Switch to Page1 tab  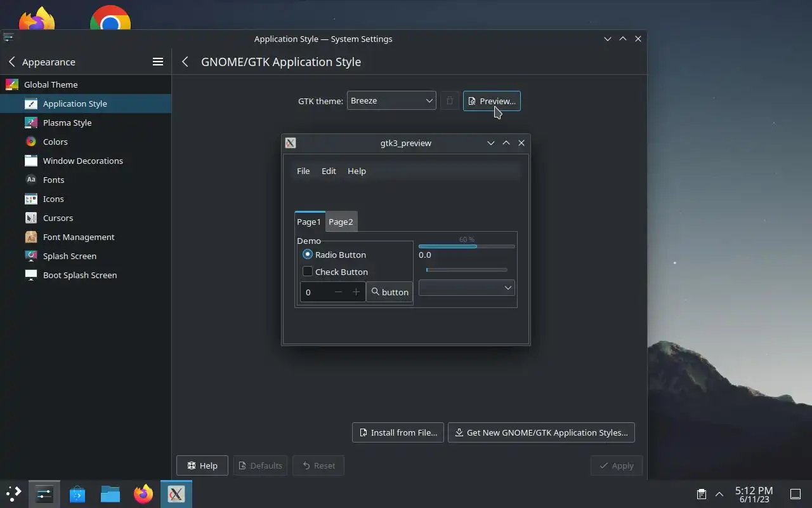pyautogui.click(x=310, y=222)
